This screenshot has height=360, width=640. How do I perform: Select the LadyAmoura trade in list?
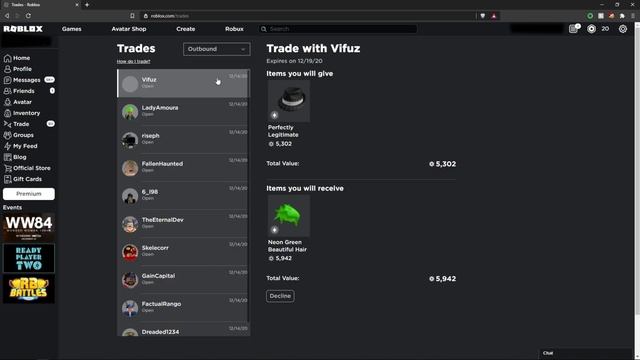pyautogui.click(x=183, y=111)
